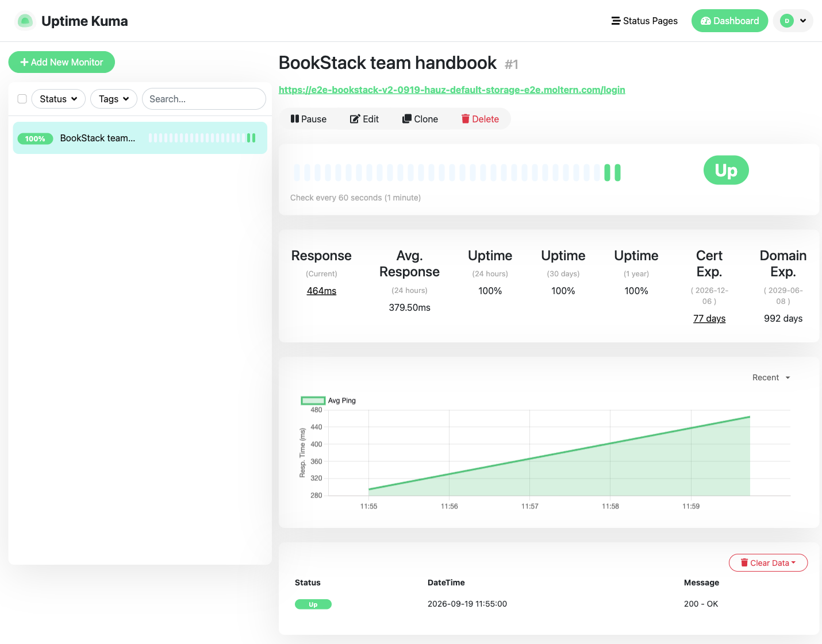
Task: Edit the BookStack monitor
Action: point(364,119)
